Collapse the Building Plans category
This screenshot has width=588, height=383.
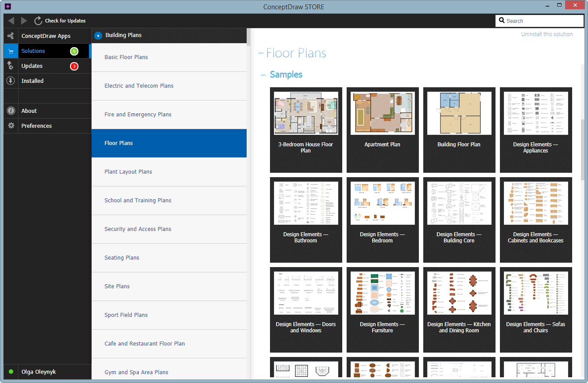[98, 36]
